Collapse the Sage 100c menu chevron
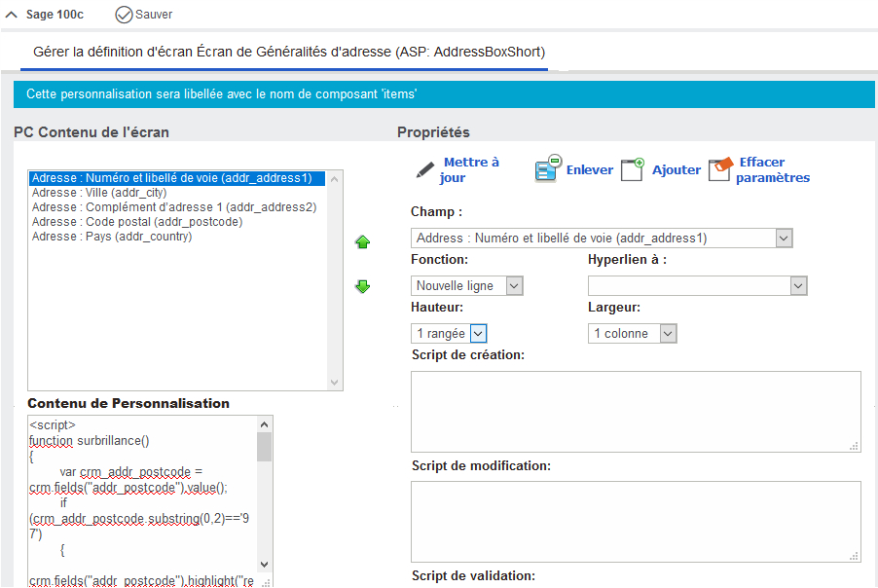The height and width of the screenshot is (588, 878). click(12, 16)
